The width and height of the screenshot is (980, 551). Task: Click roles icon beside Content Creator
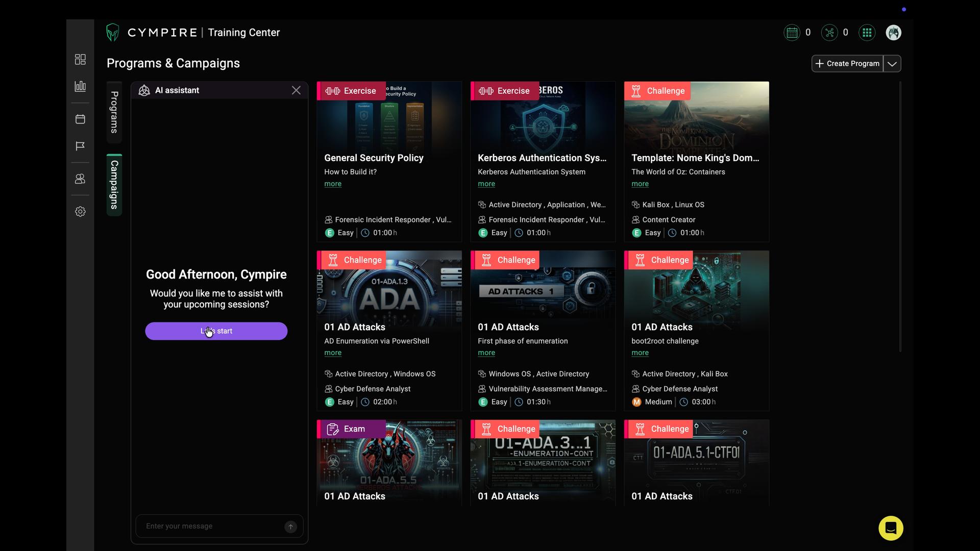[635, 220]
